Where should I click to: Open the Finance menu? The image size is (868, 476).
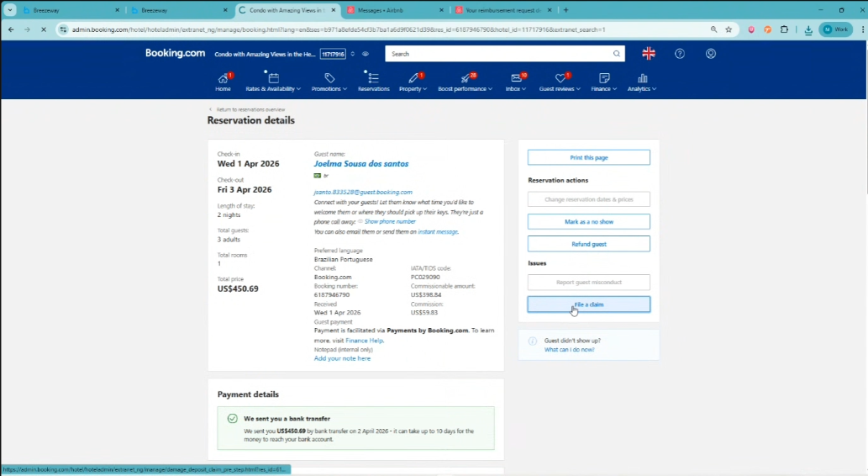click(603, 82)
